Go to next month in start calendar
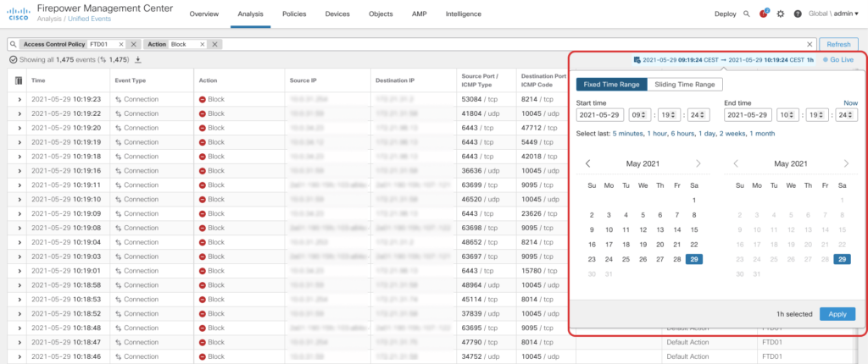This screenshot has width=868, height=364. pos(698,163)
